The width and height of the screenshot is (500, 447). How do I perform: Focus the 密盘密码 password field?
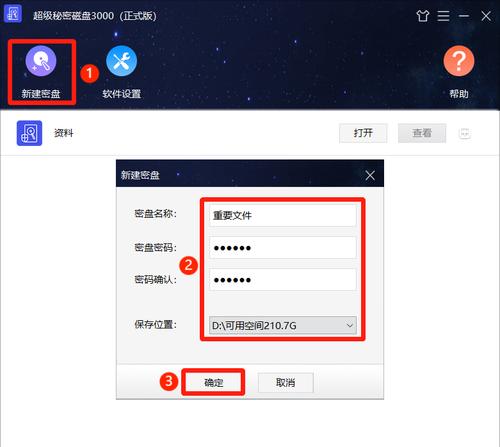[283, 248]
